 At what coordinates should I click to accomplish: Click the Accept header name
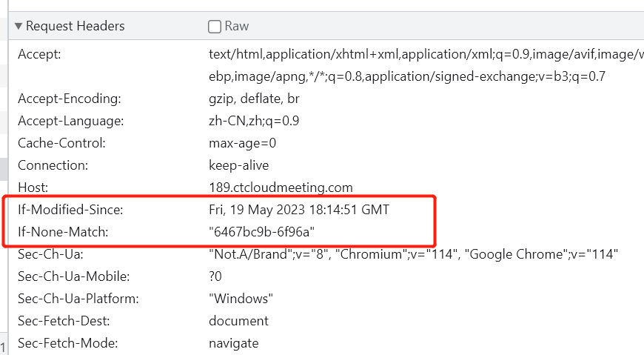click(39, 53)
